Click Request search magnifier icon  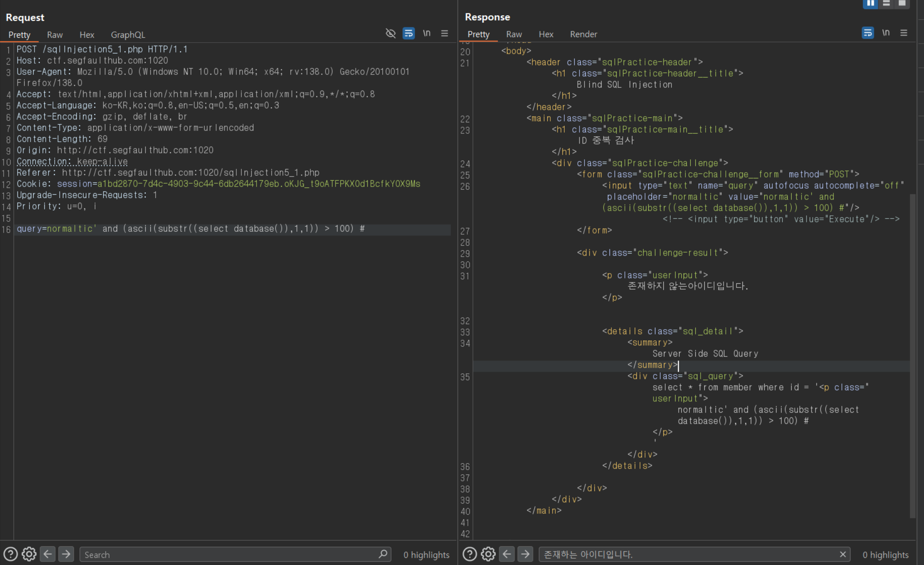pos(383,554)
